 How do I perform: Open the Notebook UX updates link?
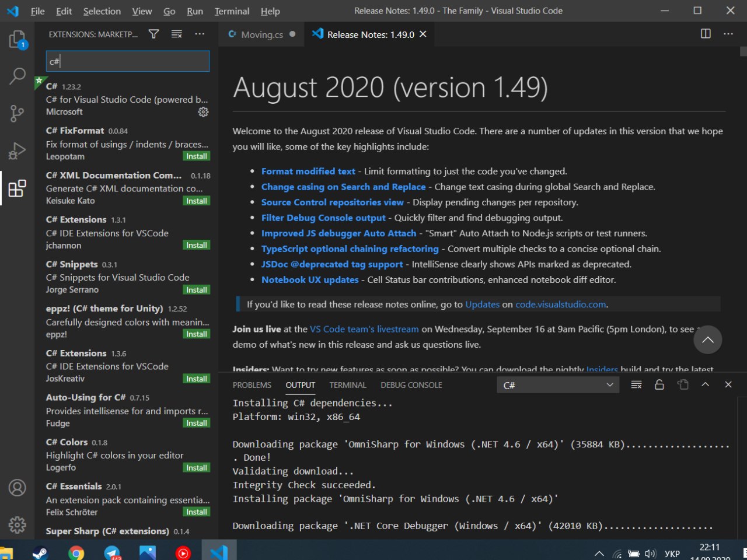[x=310, y=280]
